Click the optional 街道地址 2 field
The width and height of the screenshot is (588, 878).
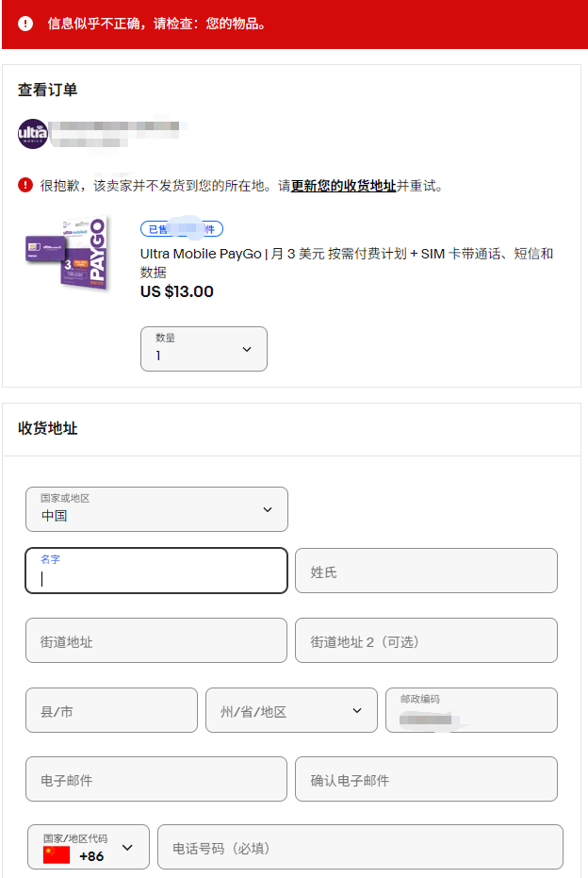tap(426, 639)
